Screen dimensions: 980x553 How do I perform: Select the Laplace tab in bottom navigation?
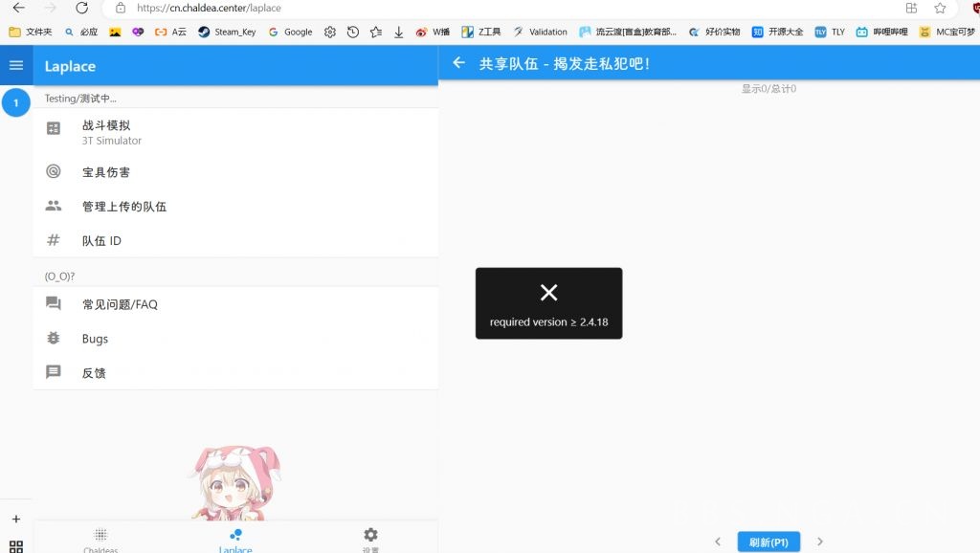pos(235,539)
